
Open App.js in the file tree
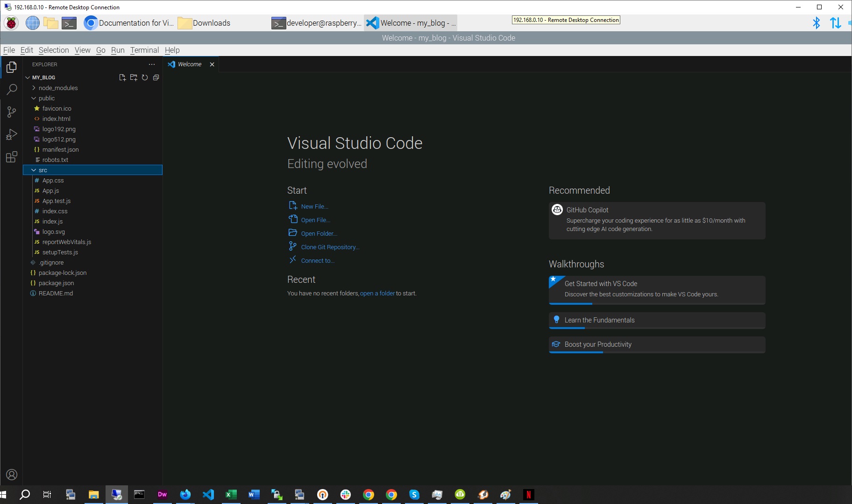(x=92, y=190)
